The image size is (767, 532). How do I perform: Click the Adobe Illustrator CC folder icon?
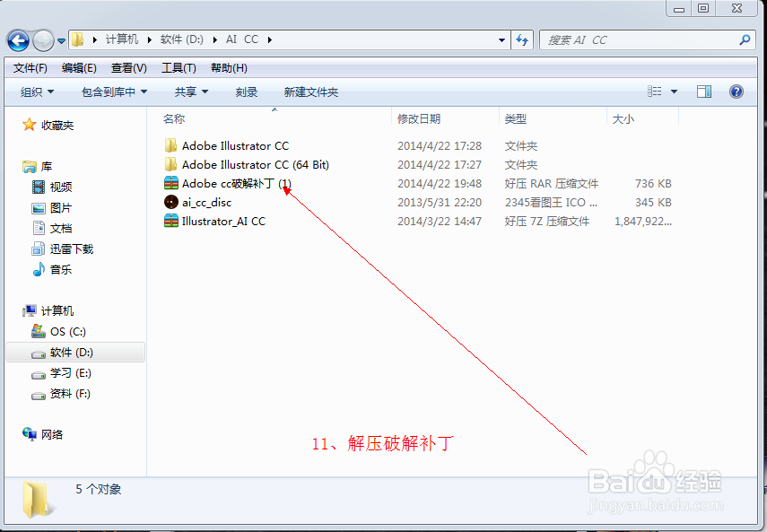tap(170, 145)
